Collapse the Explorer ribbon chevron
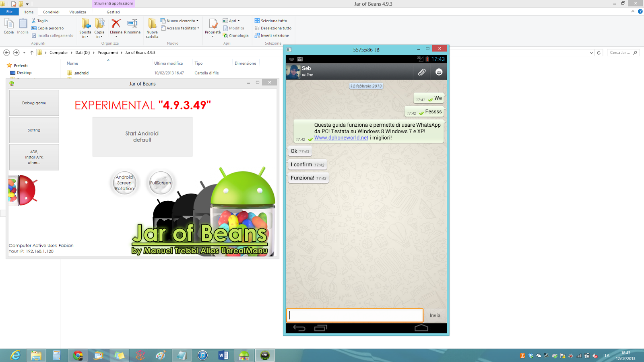 coord(633,12)
